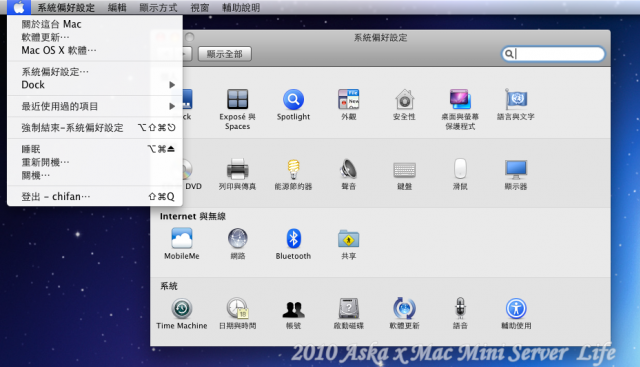Choose Mac OS X 軟體… menu item

point(95,50)
